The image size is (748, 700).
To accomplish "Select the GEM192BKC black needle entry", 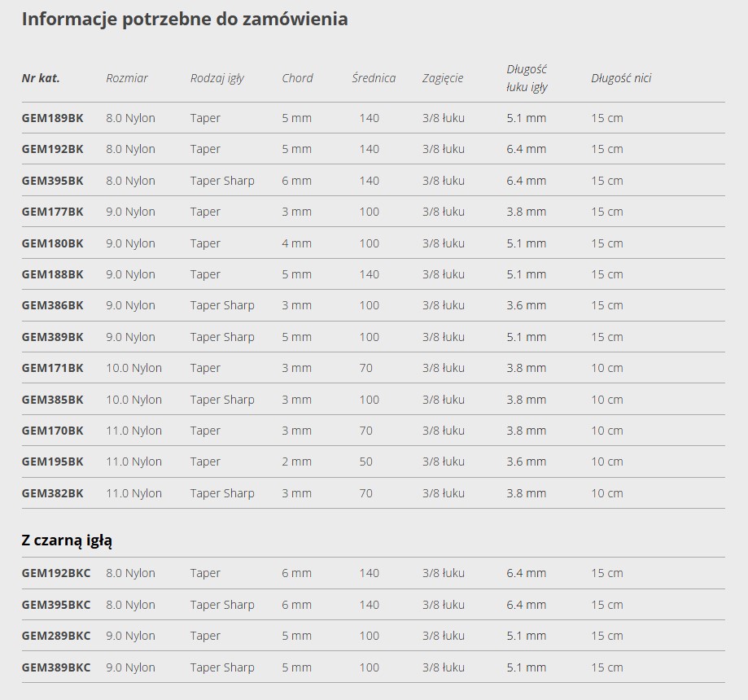I will coord(56,573).
